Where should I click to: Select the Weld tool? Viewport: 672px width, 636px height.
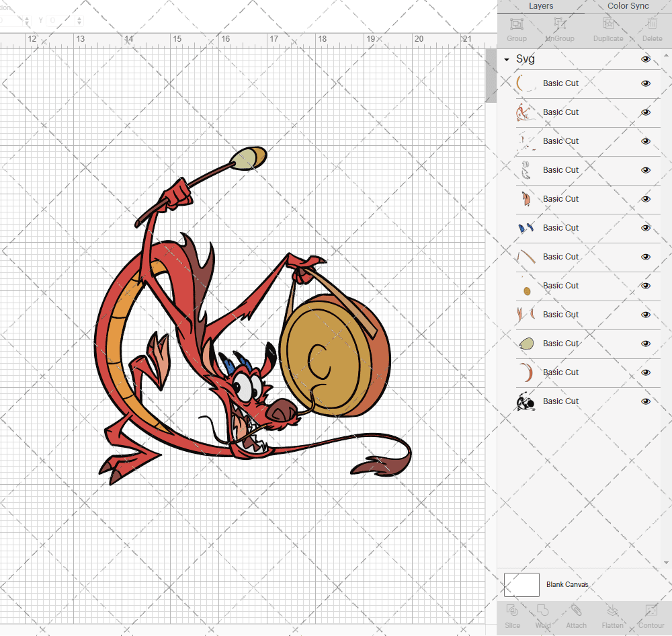click(542, 610)
